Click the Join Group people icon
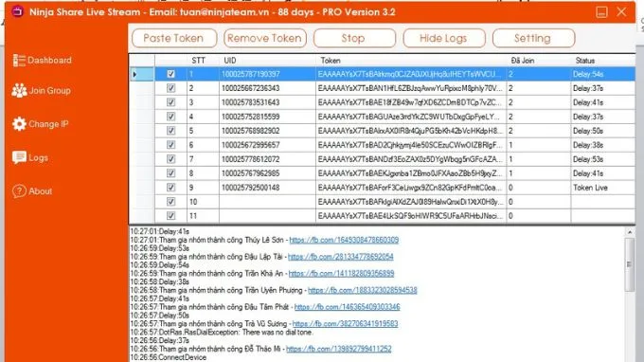 tap(19, 90)
